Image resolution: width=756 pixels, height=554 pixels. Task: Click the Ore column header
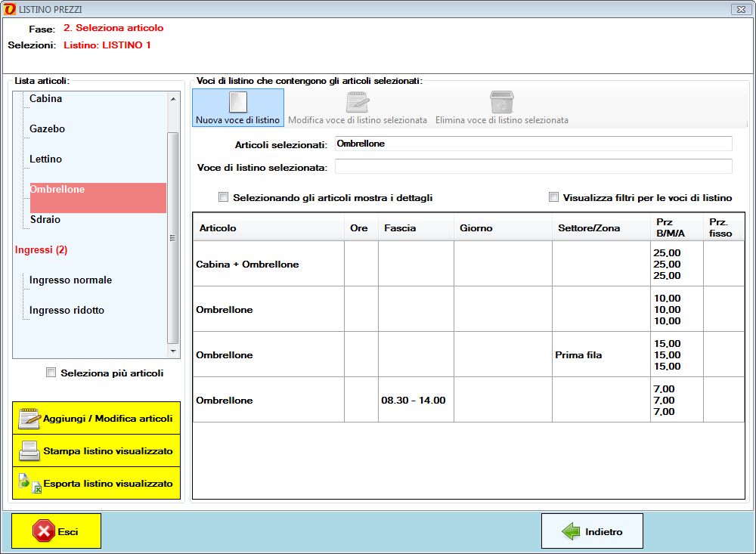361,227
